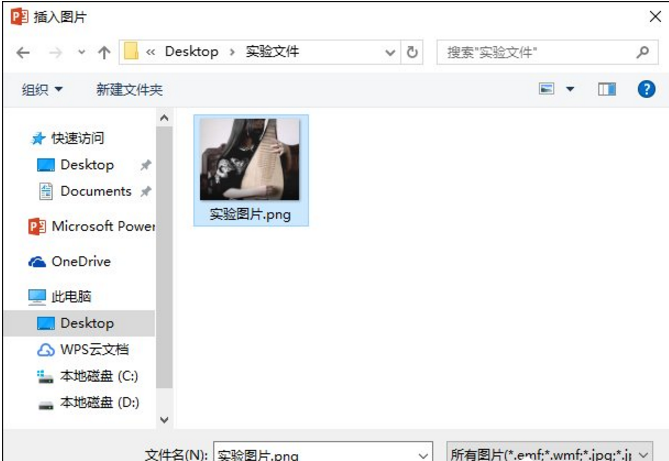Click Desktop in the address breadcrumb
This screenshot has width=669, height=461.
click(192, 52)
